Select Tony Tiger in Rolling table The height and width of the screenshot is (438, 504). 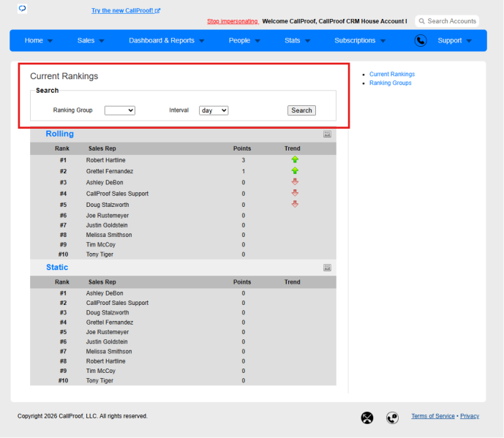[99, 254]
